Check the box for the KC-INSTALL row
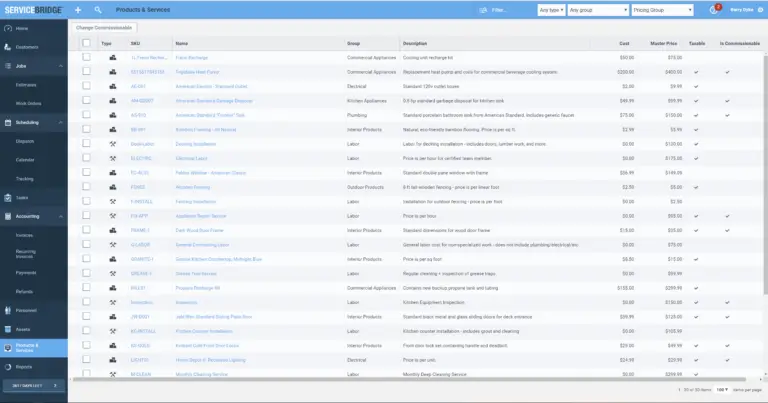This screenshot has height=403, width=768. click(86, 331)
